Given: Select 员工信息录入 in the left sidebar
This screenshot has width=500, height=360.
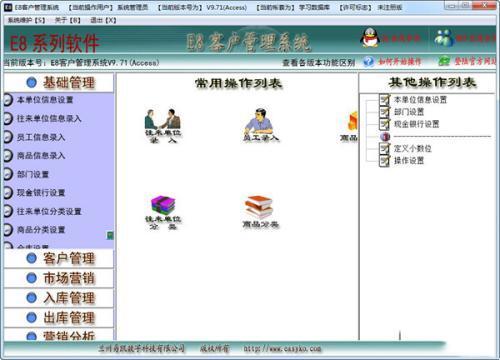Looking at the screenshot, I should point(41,137).
